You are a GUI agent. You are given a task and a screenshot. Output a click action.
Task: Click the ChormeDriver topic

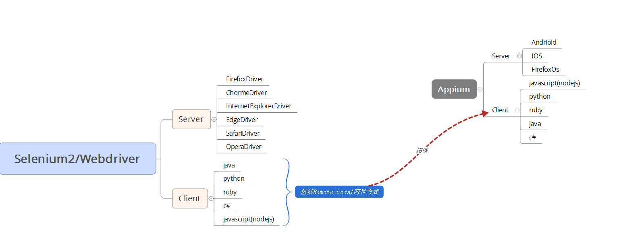246,93
